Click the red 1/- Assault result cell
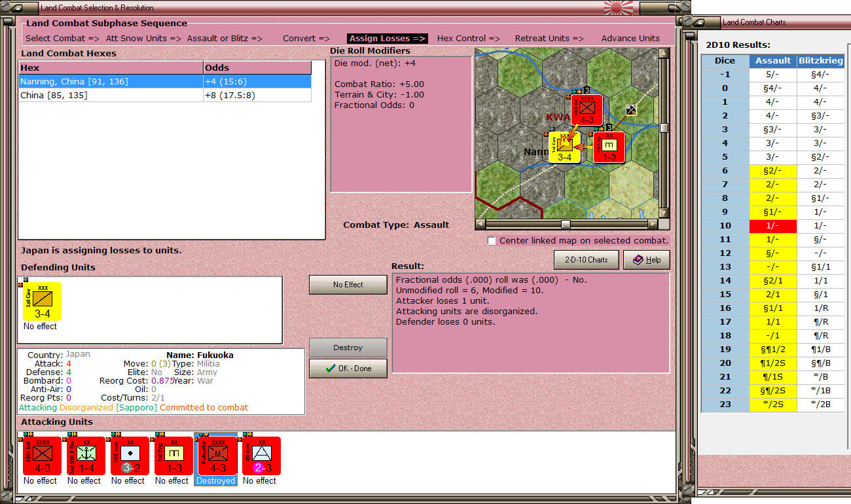 [773, 226]
